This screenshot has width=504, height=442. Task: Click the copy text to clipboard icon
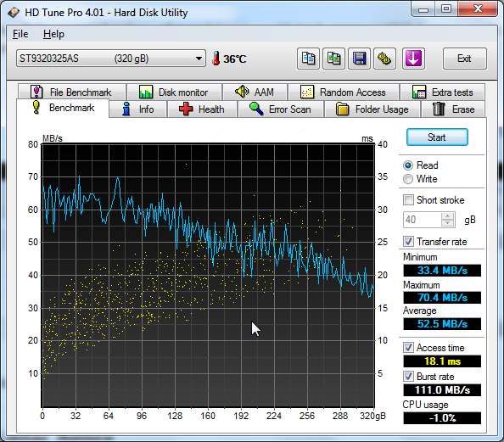308,59
